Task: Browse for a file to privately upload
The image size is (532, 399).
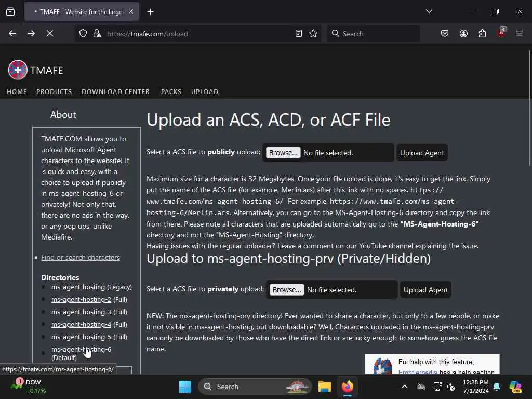Action: 287,290
